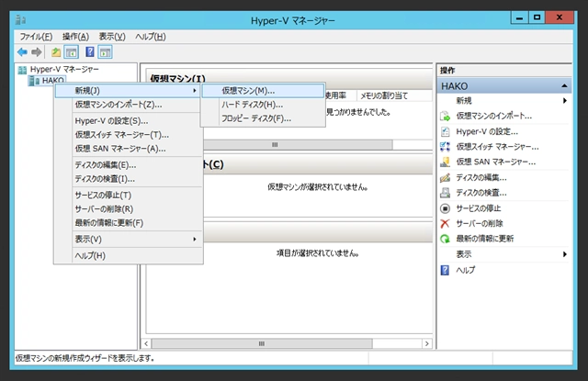Choose 仮想マシンのインポート(Z)... in context menu
The height and width of the screenshot is (381, 588).
pyautogui.click(x=129, y=105)
